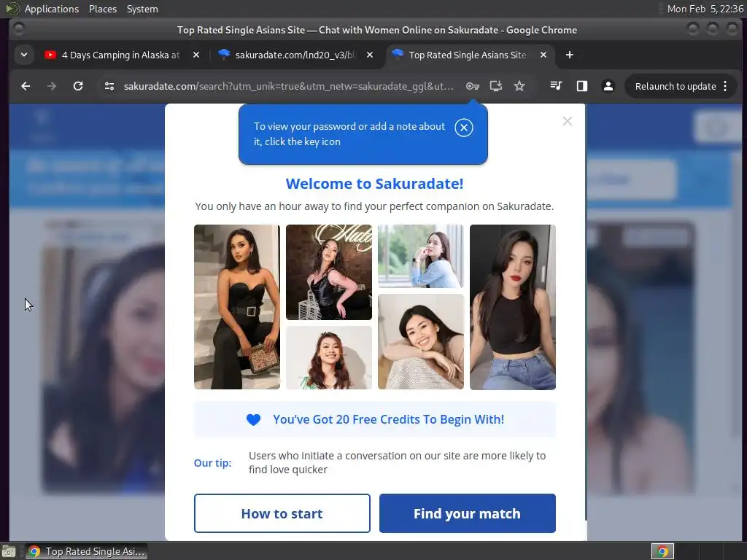
Task: Open the System menu
Action: coord(142,9)
